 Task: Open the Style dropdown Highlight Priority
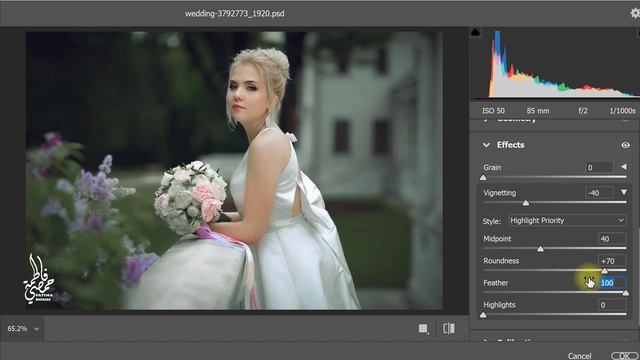pos(567,220)
